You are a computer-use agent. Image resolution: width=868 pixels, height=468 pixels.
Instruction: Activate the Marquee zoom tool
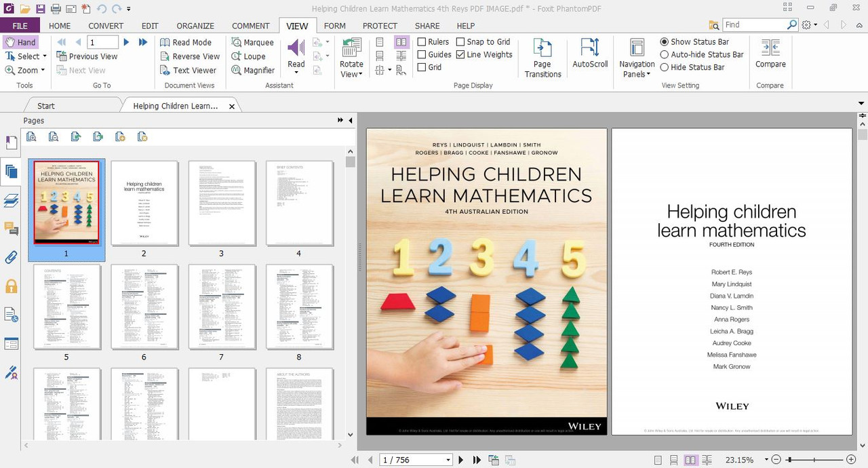[x=252, y=42]
